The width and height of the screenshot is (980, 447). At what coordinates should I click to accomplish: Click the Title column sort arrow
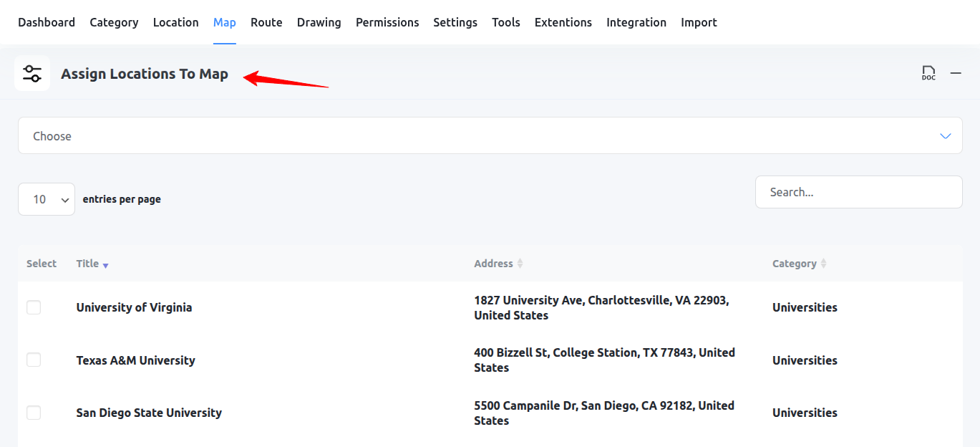105,265
